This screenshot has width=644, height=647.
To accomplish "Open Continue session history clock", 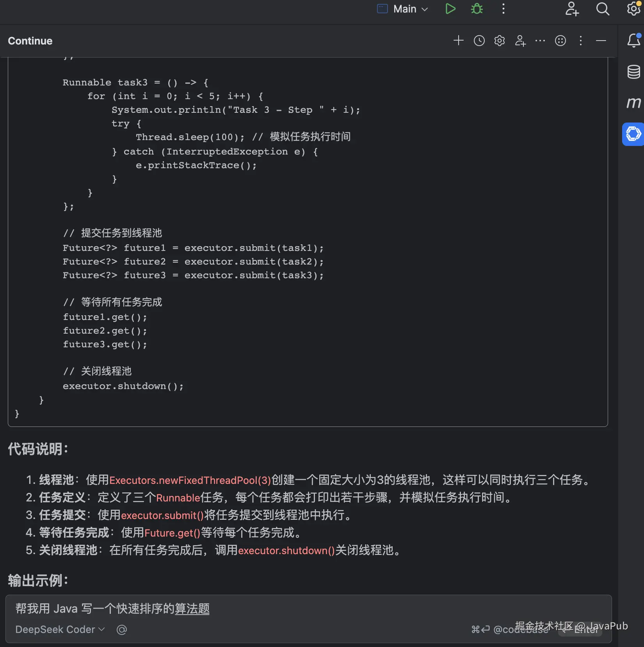I will click(x=479, y=41).
